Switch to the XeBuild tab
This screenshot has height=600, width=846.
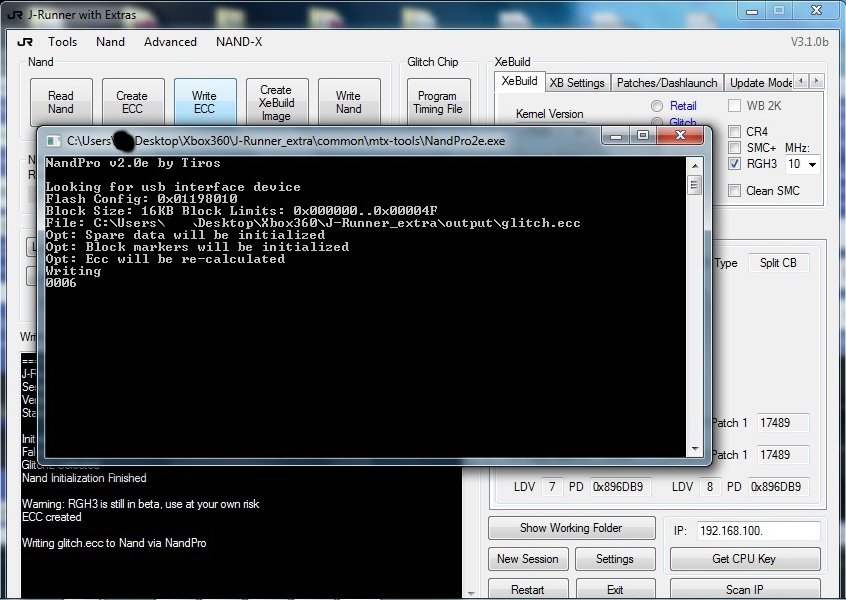(520, 81)
